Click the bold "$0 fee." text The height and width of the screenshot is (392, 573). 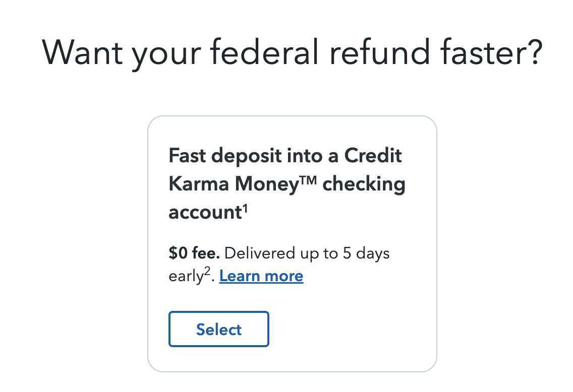pos(194,253)
